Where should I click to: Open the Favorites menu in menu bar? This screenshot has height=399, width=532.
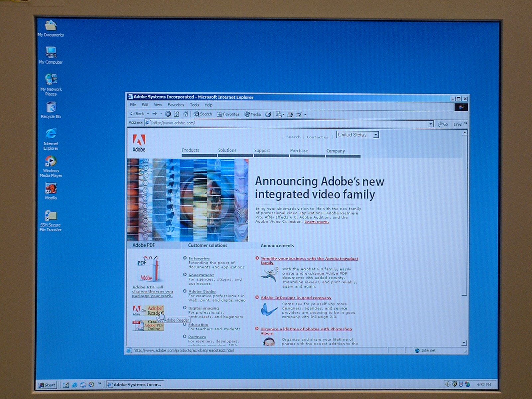(x=176, y=105)
